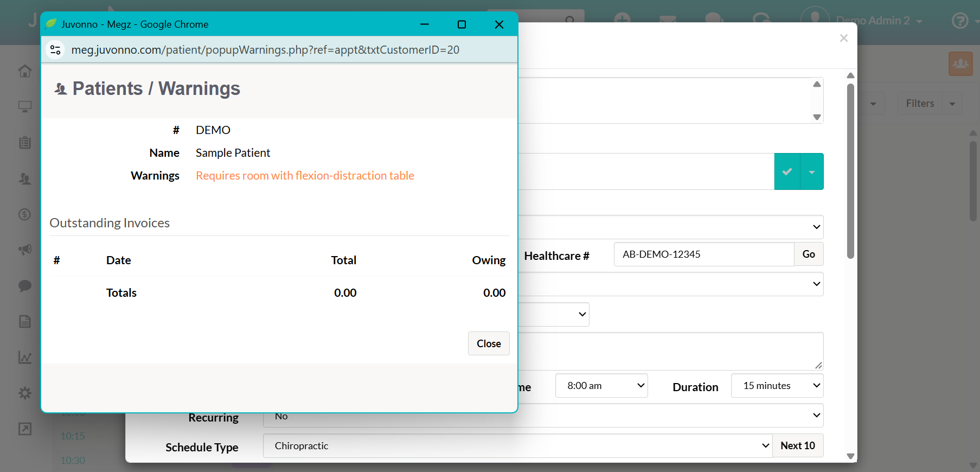Click the modal dialog vertical scrollbar
The width and height of the screenshot is (980, 472).
click(x=850, y=170)
